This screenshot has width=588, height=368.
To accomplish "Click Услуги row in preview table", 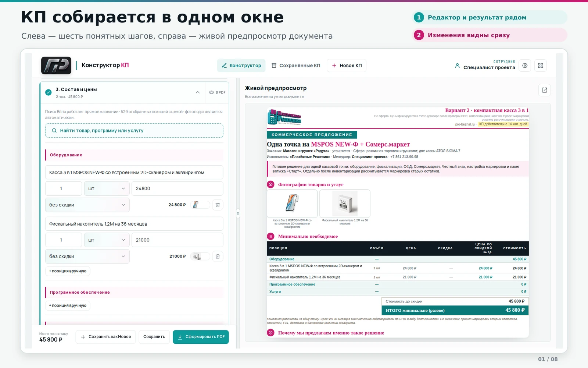I will pos(398,291).
